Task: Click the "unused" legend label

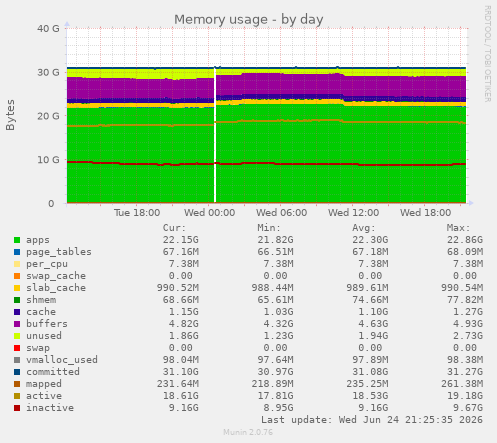Action: click(44, 336)
